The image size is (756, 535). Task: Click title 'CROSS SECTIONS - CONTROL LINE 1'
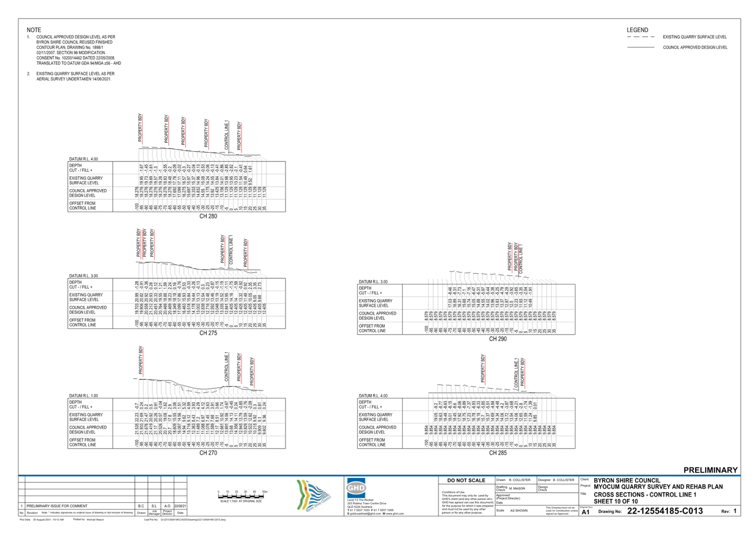[645, 494]
